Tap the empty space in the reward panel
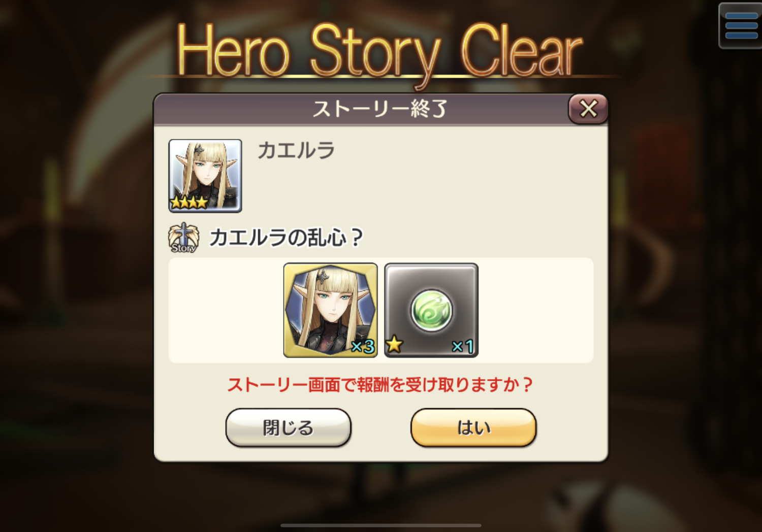The height and width of the screenshot is (532, 762). (x=535, y=310)
